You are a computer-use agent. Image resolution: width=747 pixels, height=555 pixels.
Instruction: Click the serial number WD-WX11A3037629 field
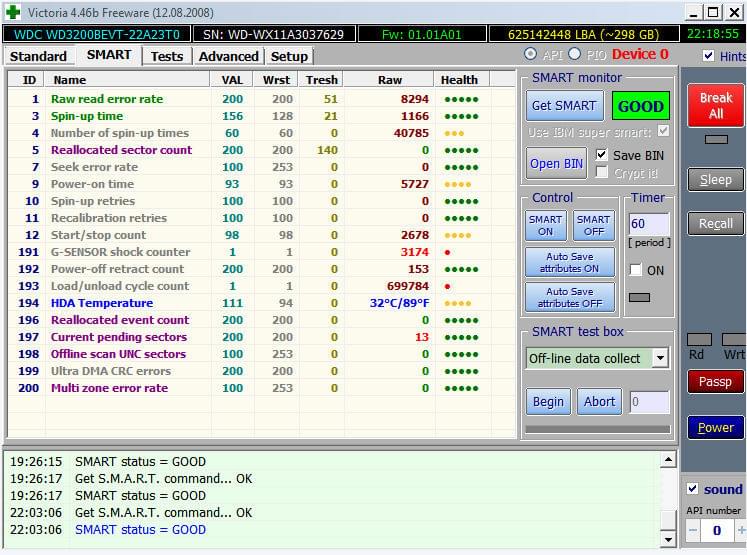pos(273,34)
